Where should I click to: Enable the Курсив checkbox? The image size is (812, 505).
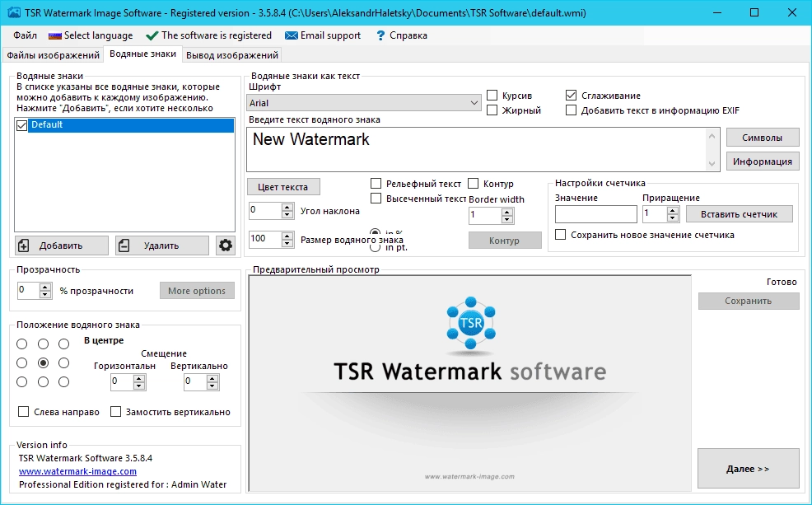tap(492, 96)
